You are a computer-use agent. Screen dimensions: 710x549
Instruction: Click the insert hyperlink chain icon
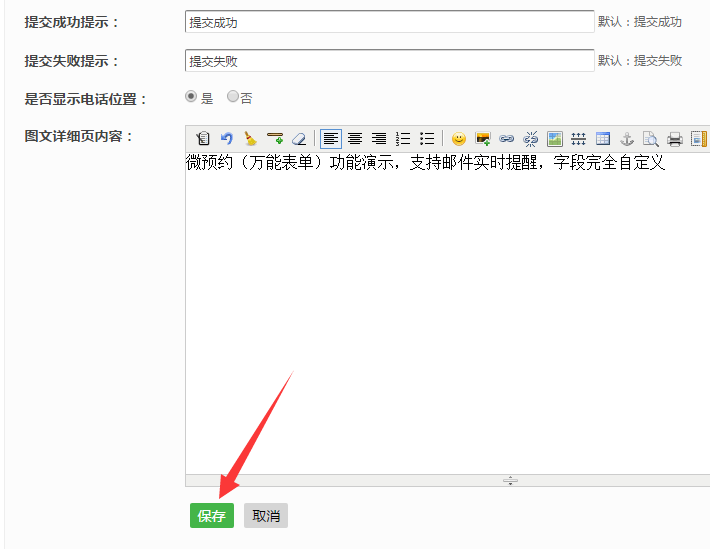click(507, 139)
